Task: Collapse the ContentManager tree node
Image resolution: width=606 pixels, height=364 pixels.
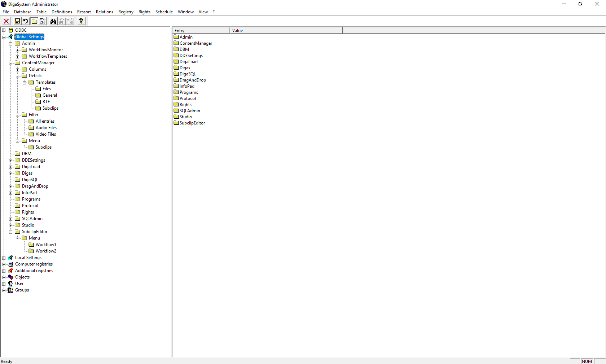Action: (x=11, y=63)
